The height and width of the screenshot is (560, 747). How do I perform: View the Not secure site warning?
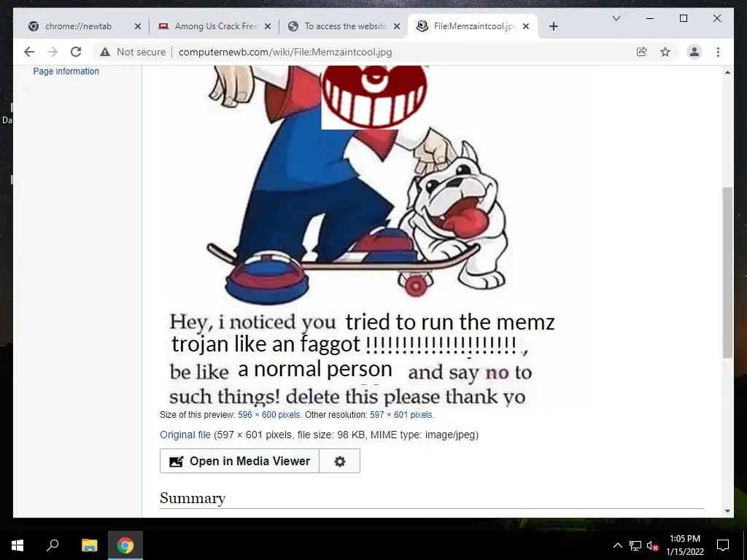click(133, 52)
